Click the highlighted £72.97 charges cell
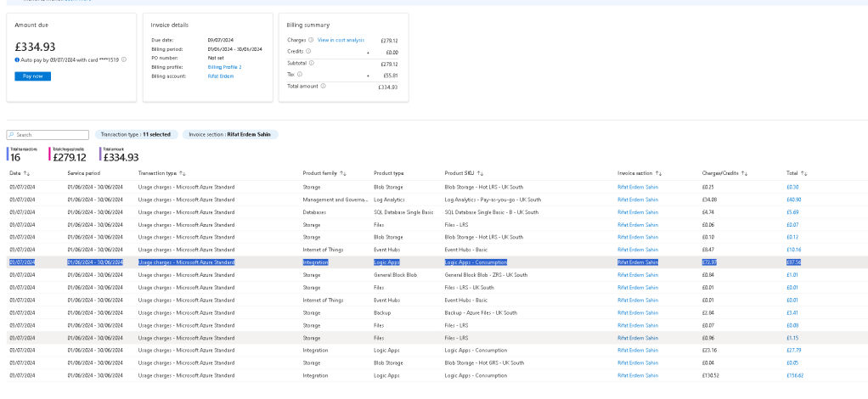The height and width of the screenshot is (399, 868). 709,262
